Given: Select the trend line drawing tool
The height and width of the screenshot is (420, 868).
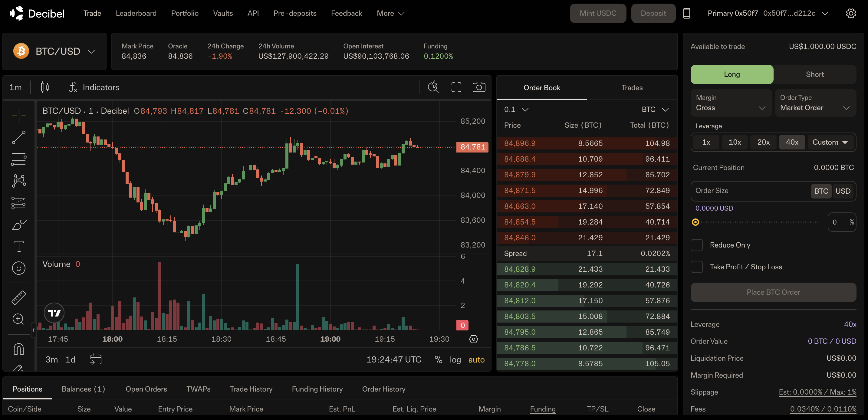Looking at the screenshot, I should [19, 137].
